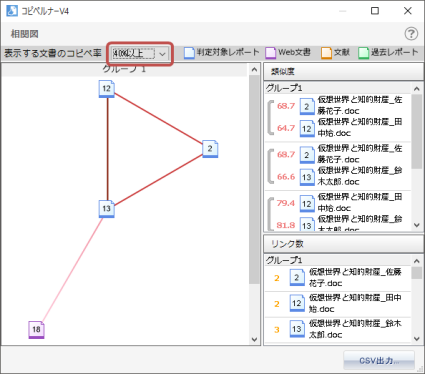Screen dimensions: 425x374
Task: Click the 判定対象レポート legend icon
Action: pyautogui.click(x=189, y=53)
